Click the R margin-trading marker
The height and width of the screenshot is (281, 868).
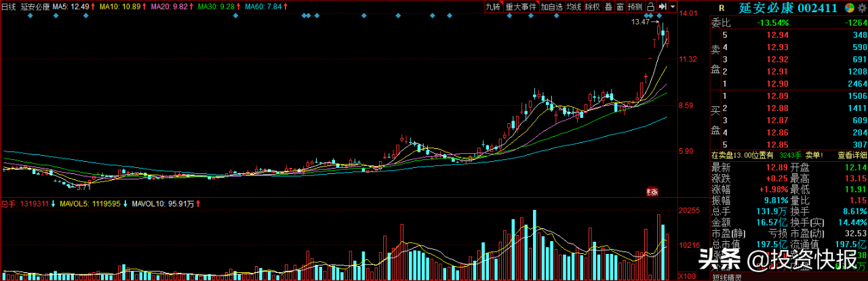722,8
